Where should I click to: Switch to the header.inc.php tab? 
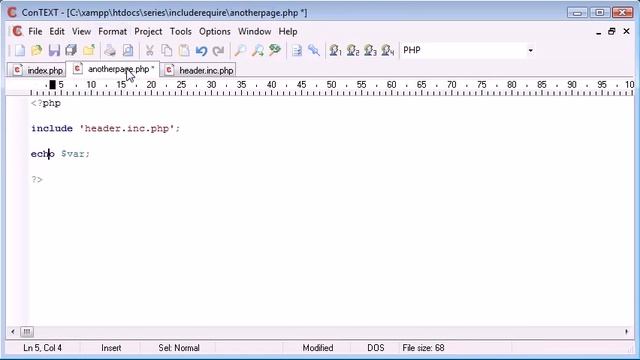pyautogui.click(x=198, y=70)
